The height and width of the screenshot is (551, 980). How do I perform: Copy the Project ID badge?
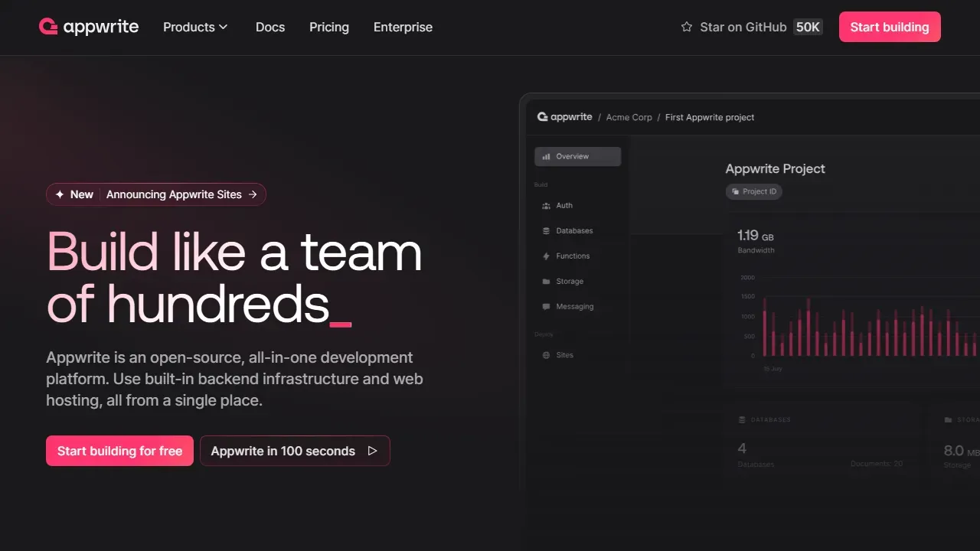754,191
